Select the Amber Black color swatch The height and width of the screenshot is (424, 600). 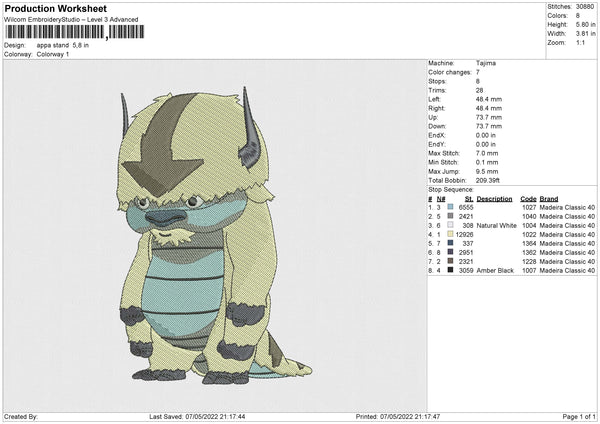(x=450, y=270)
